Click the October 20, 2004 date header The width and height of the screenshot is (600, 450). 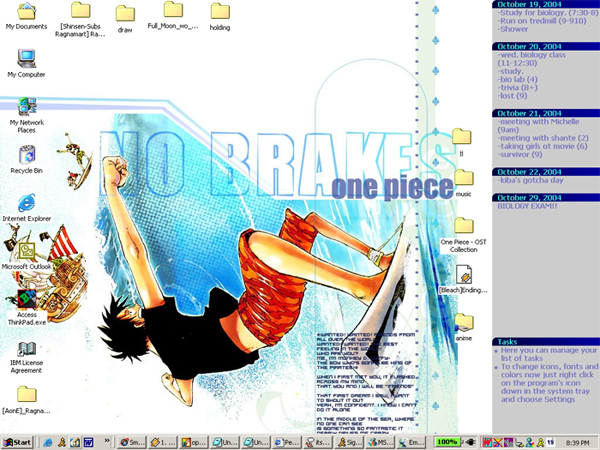click(546, 46)
